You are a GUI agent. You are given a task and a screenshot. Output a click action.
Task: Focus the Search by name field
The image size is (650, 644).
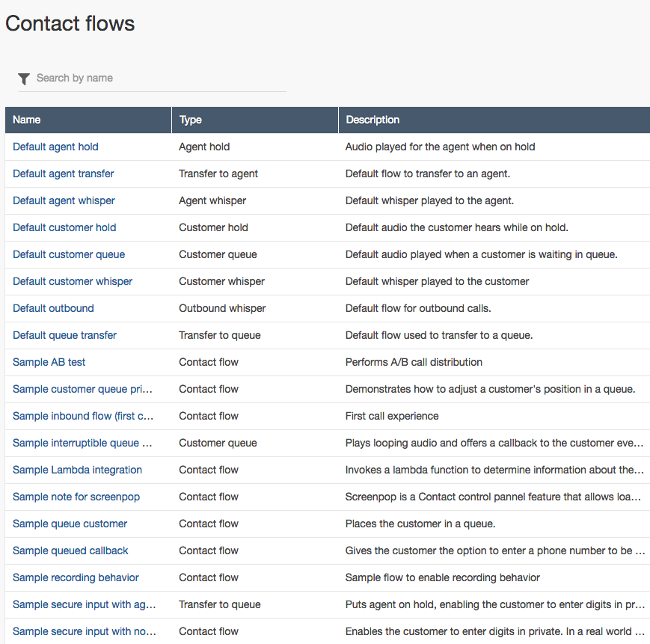(x=157, y=78)
